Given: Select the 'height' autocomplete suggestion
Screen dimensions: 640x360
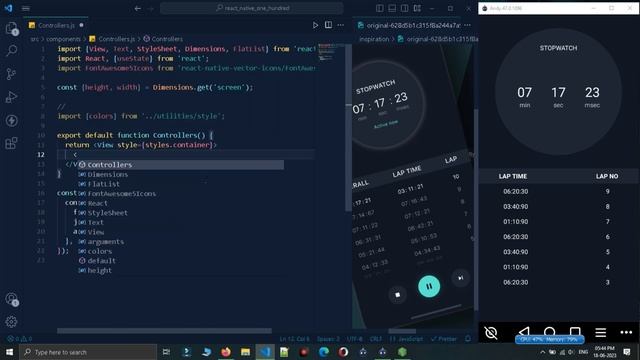Looking at the screenshot, I should 181,271.
